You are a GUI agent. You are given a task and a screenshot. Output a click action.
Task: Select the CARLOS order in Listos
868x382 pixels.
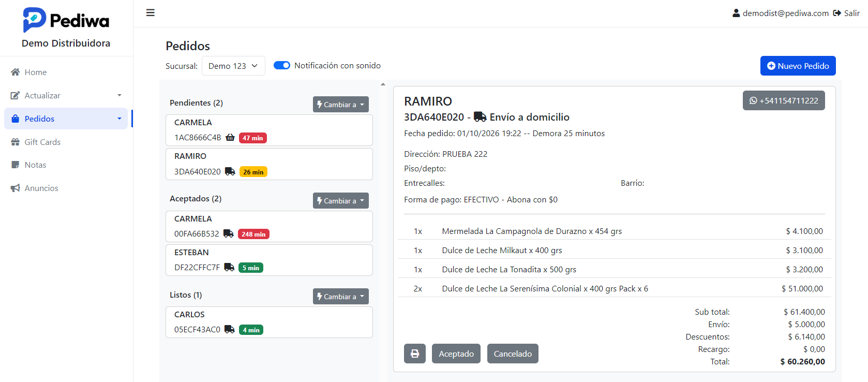click(269, 322)
